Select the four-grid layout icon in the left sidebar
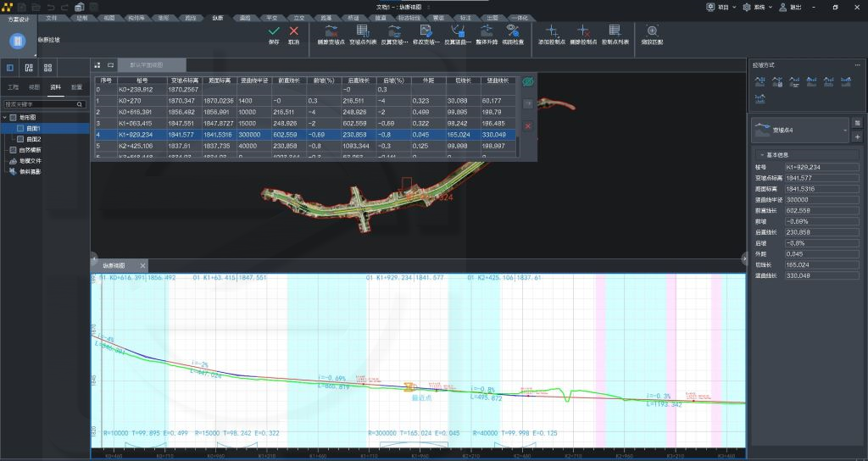The image size is (868, 461). click(x=47, y=68)
